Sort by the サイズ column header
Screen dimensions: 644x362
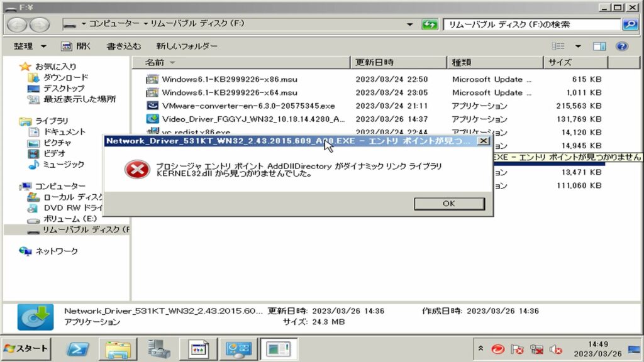click(x=576, y=62)
